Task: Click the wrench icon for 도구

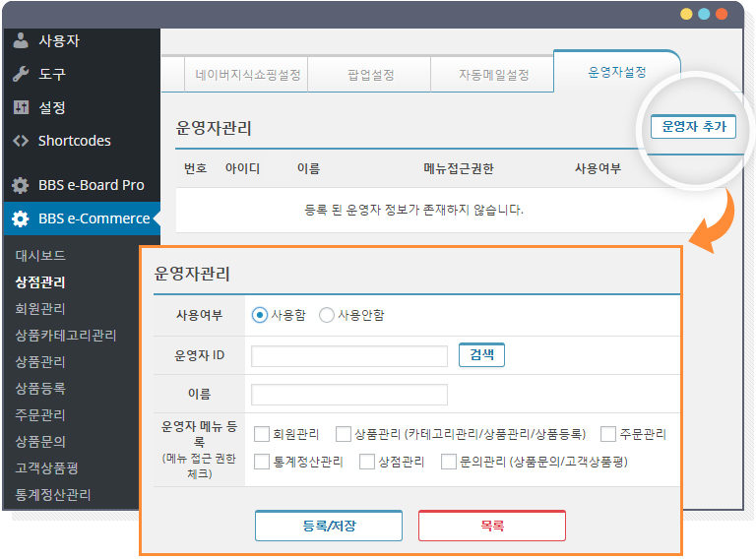Action: (x=21, y=75)
